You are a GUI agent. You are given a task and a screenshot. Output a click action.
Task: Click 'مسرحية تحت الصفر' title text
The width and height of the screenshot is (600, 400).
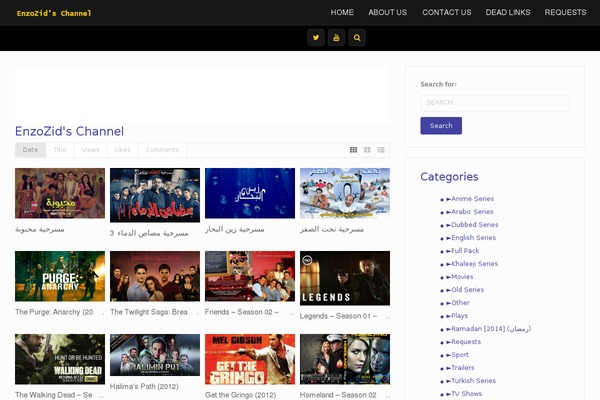pos(332,229)
